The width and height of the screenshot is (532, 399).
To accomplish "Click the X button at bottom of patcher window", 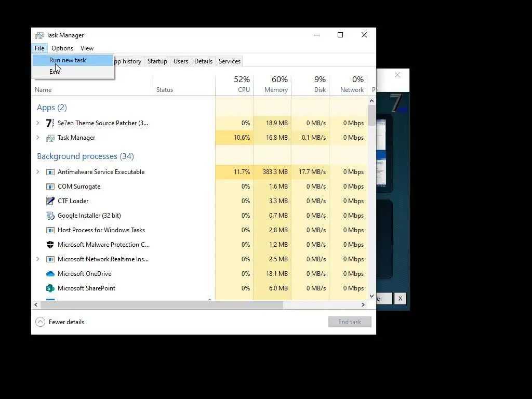I will point(401,299).
